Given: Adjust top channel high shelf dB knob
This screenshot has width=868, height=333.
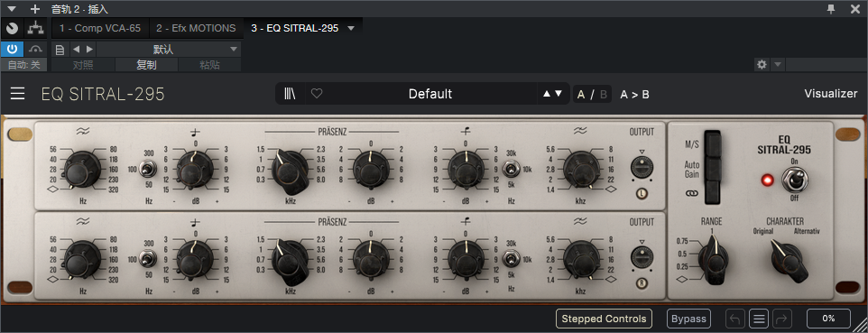Looking at the screenshot, I should [x=466, y=169].
